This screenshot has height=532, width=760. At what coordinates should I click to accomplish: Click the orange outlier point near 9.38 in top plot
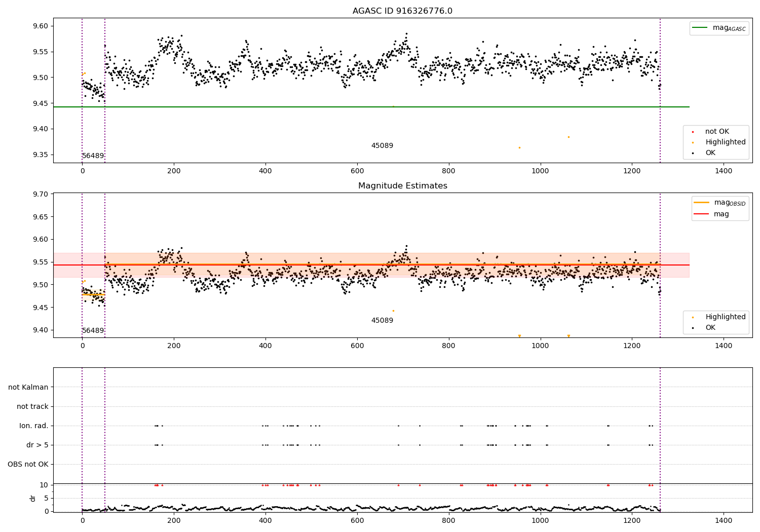point(568,137)
